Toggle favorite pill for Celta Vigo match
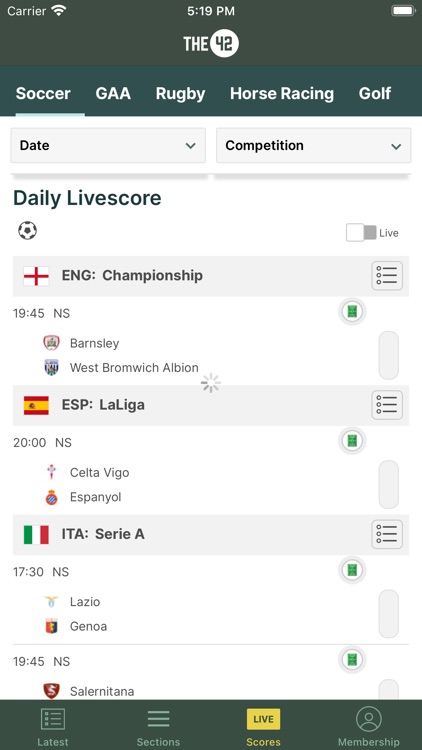 point(389,485)
